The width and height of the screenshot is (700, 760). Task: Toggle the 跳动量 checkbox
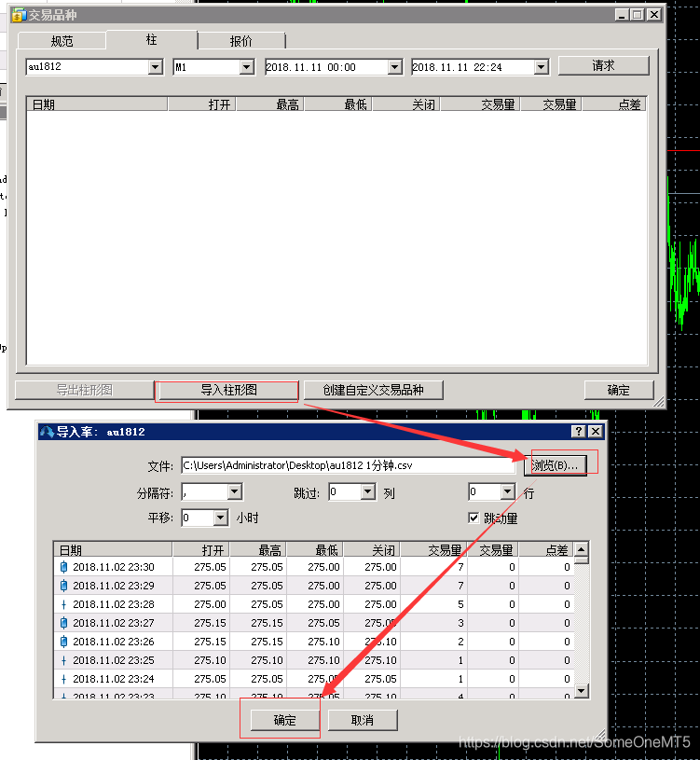click(x=474, y=518)
